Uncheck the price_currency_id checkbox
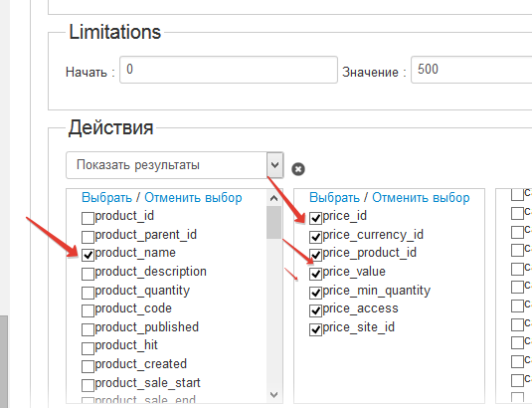Image resolution: width=532 pixels, height=408 pixels. click(315, 237)
